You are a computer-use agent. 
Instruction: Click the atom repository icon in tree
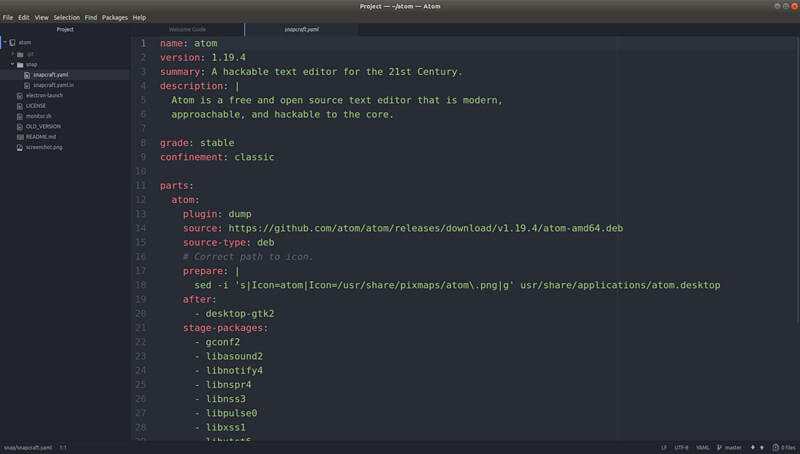[x=12, y=43]
